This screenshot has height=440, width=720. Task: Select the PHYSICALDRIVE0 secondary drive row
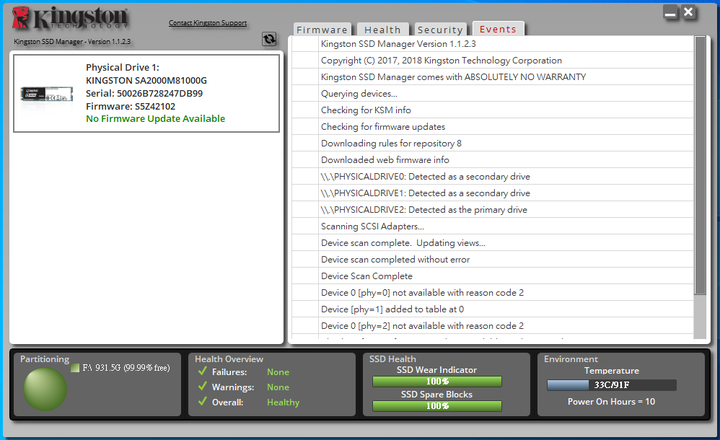[492, 176]
